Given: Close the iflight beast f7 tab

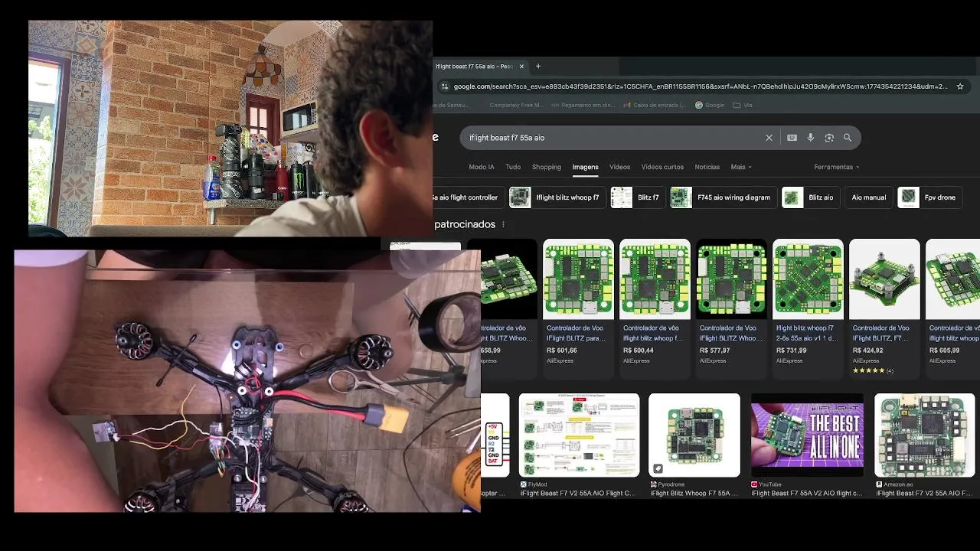Looking at the screenshot, I should (521, 67).
